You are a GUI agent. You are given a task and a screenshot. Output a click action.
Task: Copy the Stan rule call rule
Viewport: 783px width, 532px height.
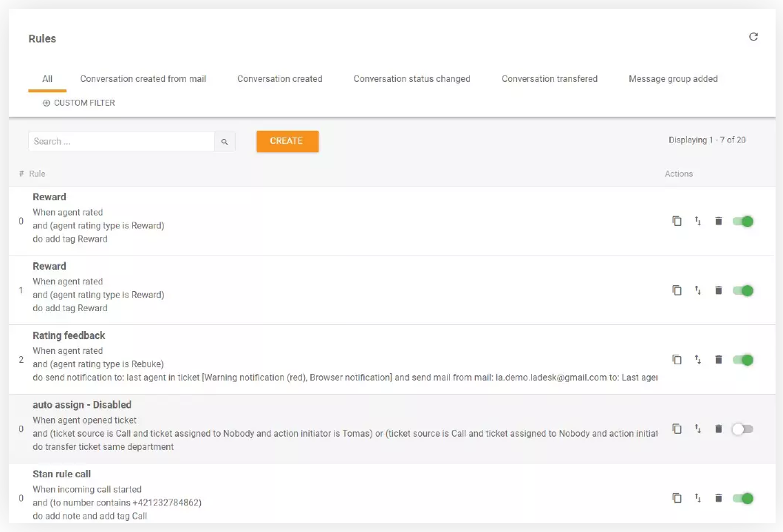tap(677, 498)
